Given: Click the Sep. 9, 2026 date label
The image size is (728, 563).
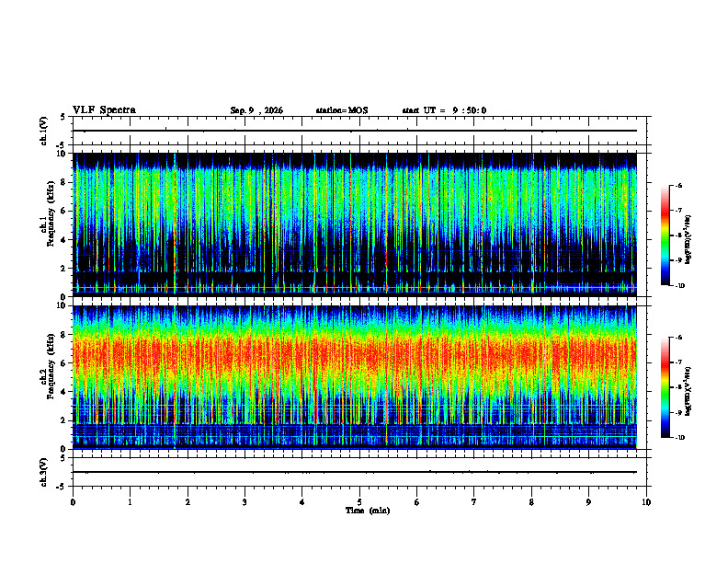Looking at the screenshot, I should click(x=256, y=110).
